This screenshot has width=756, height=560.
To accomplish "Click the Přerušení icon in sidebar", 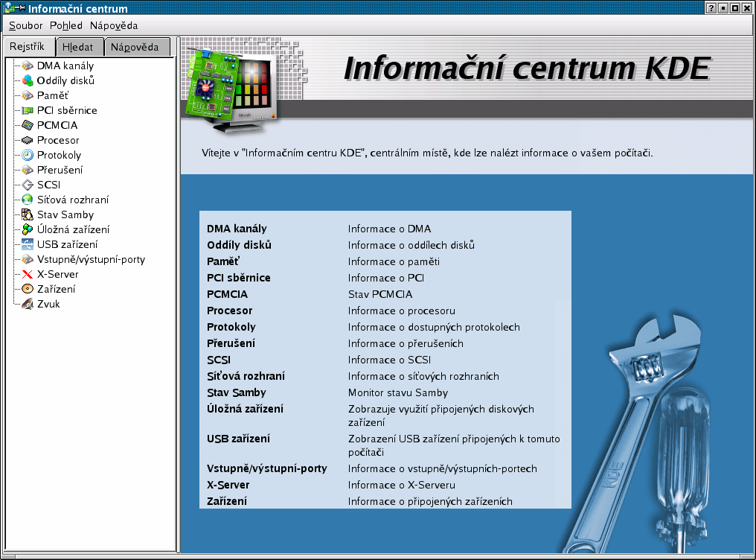I will point(28,170).
